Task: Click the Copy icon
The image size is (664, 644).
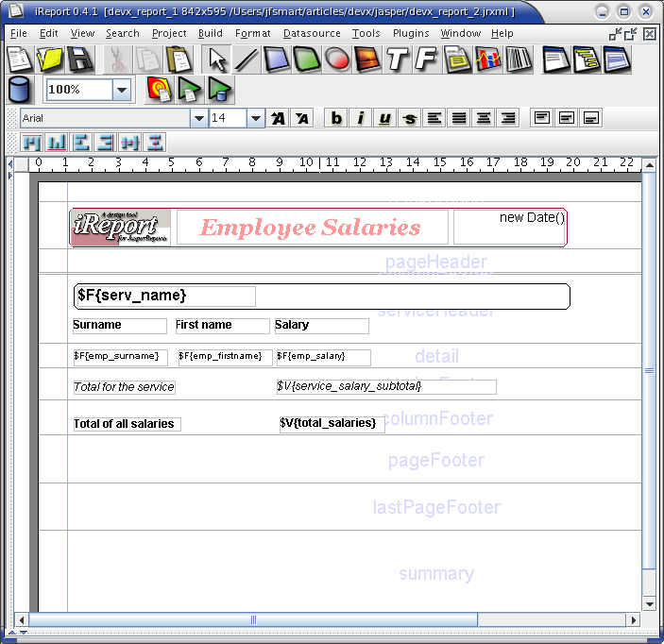Action: click(x=147, y=59)
